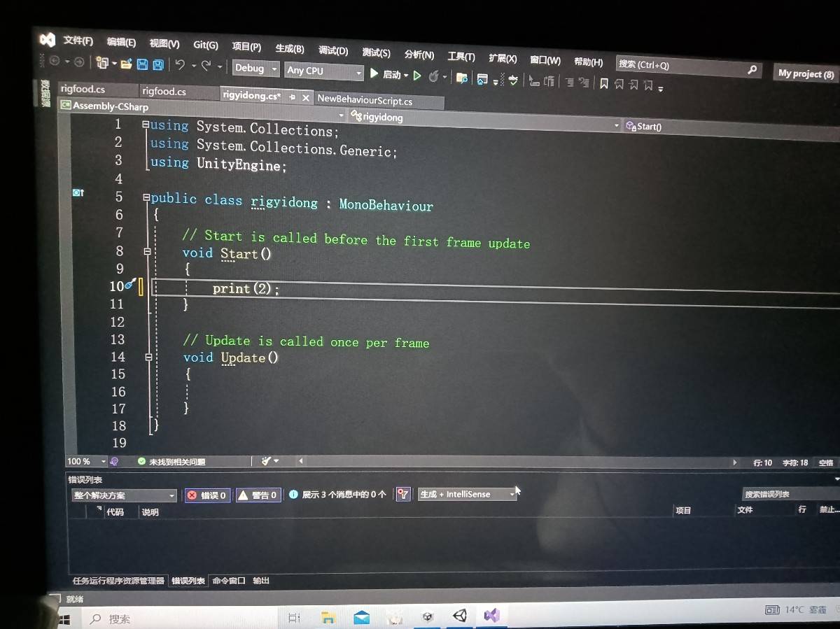Click the screwdriver quick actions icon on line 10

pos(129,284)
